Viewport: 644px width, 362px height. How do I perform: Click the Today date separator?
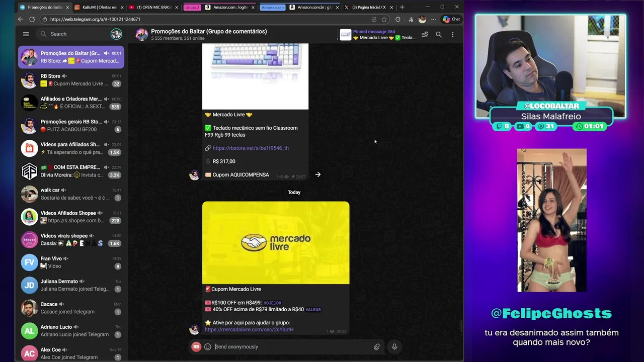[294, 192]
